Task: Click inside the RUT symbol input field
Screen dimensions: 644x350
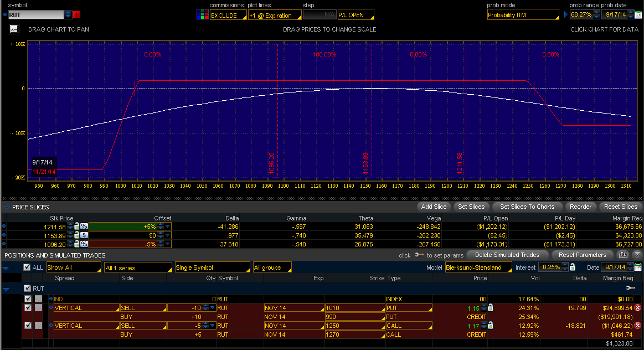Action: pos(33,14)
